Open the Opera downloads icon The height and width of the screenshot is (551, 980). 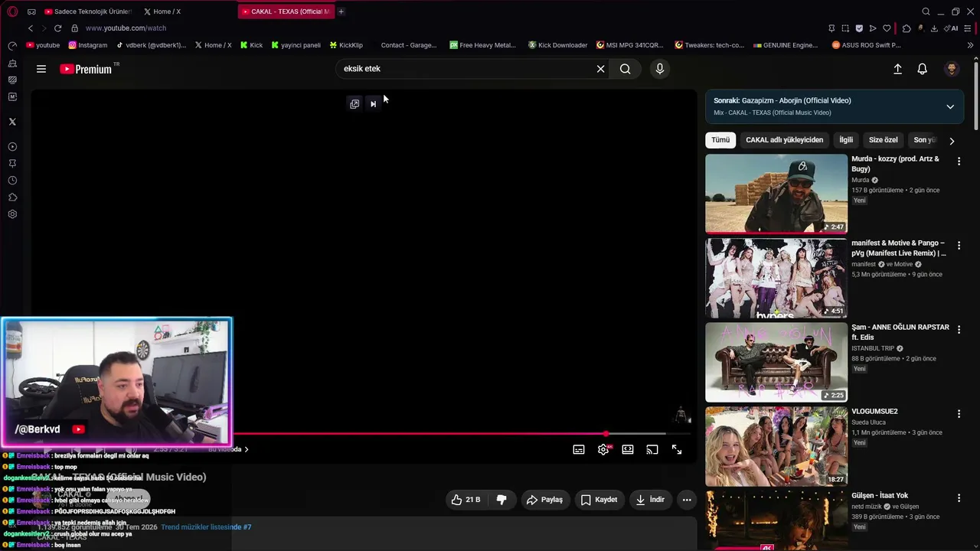[x=934, y=28]
